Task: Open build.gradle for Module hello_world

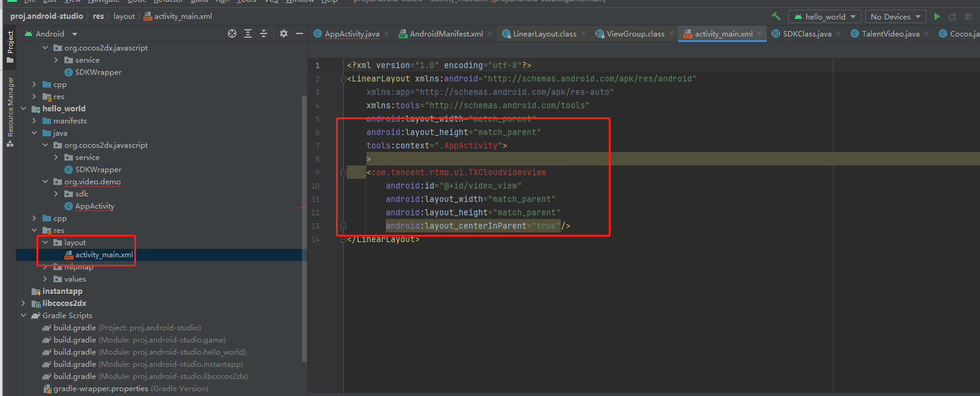Action: [149, 352]
